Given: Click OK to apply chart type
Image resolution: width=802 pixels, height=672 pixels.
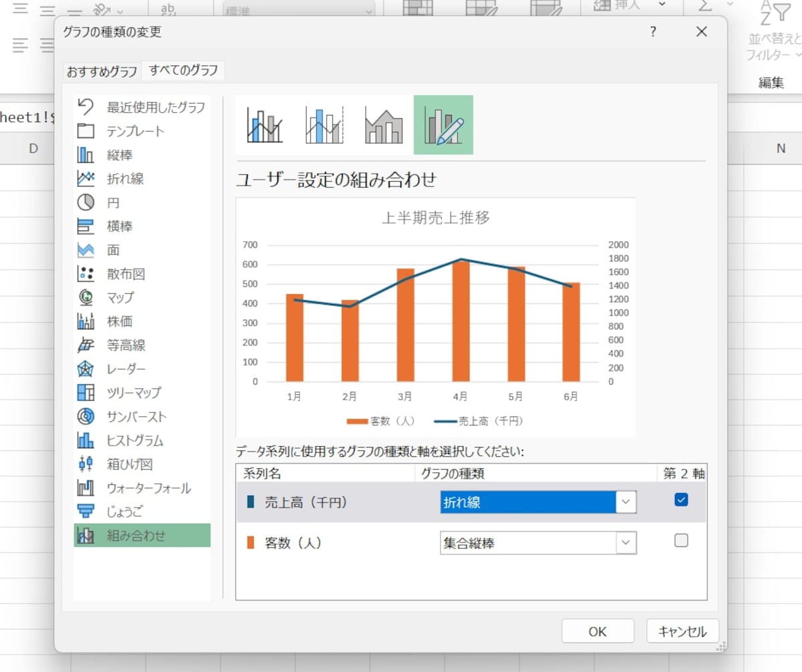Looking at the screenshot, I should coord(597,631).
